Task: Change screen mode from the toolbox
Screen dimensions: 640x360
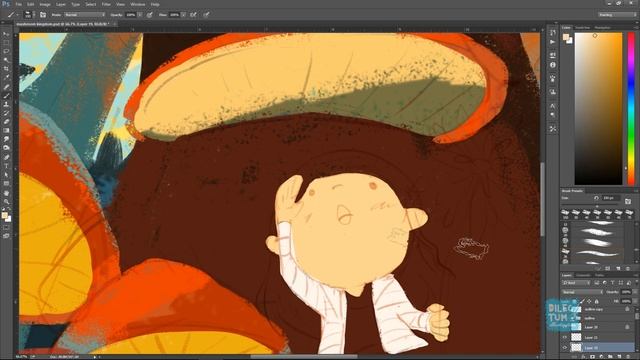Action: pos(6,236)
